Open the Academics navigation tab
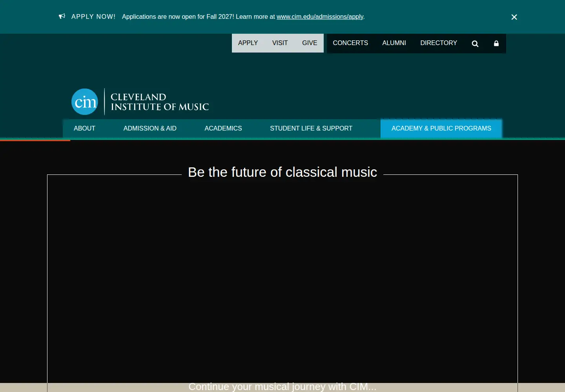The image size is (565, 392). click(x=223, y=129)
